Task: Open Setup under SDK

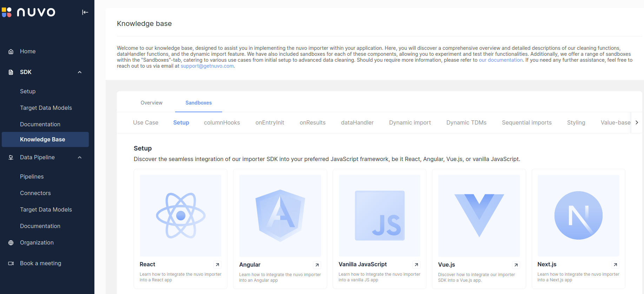Action: [28, 91]
